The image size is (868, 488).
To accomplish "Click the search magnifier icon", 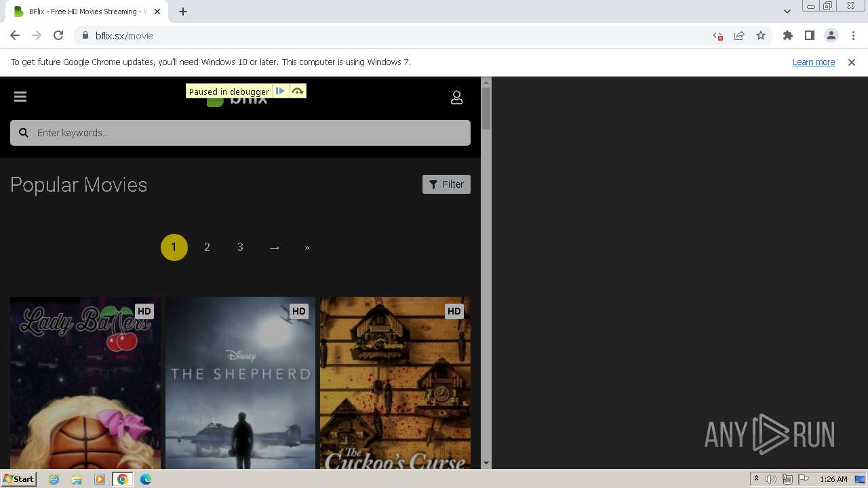I will tap(24, 133).
